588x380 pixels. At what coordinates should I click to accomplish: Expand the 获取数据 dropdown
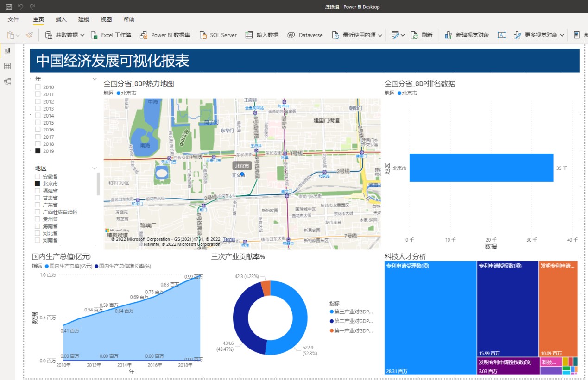pos(82,35)
